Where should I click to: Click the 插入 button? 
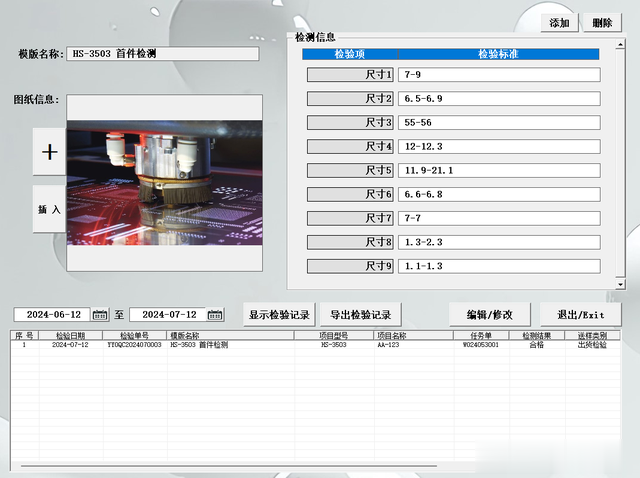click(x=49, y=209)
